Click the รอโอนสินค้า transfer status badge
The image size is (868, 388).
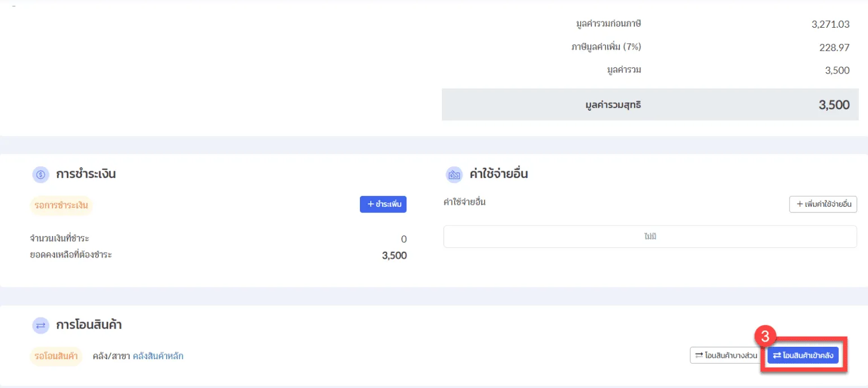pos(56,356)
